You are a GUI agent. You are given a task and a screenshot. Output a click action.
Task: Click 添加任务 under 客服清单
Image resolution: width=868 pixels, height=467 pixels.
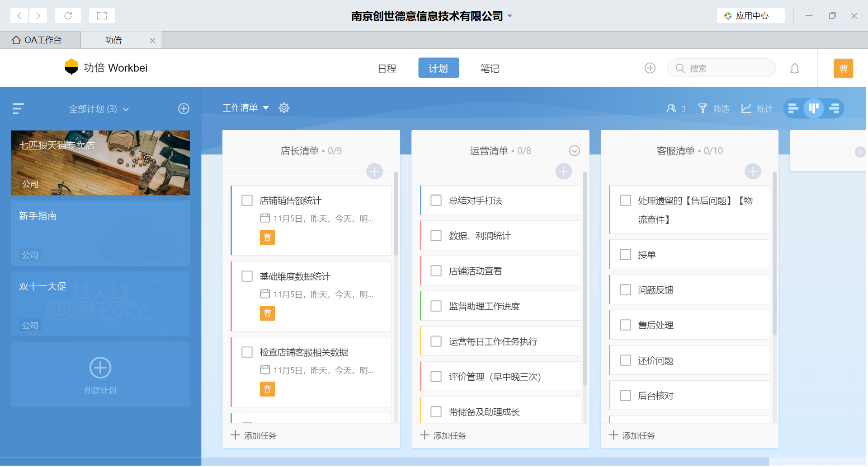pos(632,436)
